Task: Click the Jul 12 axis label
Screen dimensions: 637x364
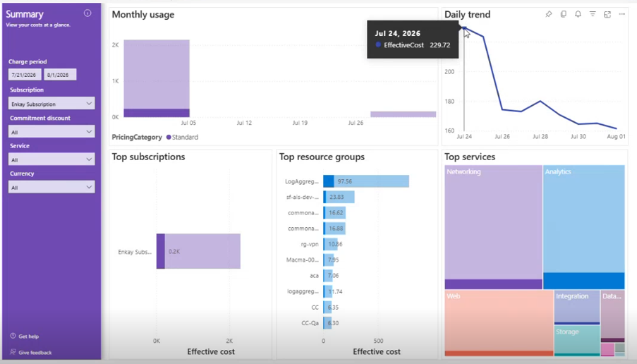Action: coord(244,123)
